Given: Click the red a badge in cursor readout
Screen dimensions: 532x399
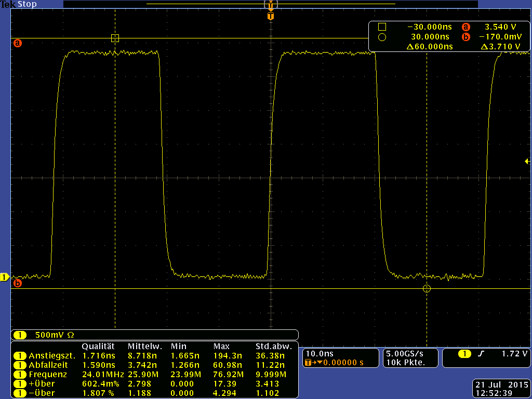Looking at the screenshot, I should tap(466, 27).
